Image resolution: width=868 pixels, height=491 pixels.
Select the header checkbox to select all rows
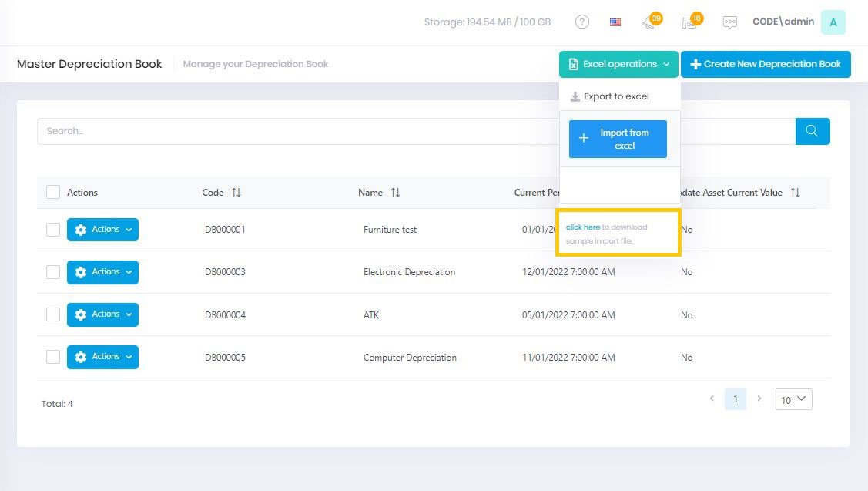pos(52,191)
